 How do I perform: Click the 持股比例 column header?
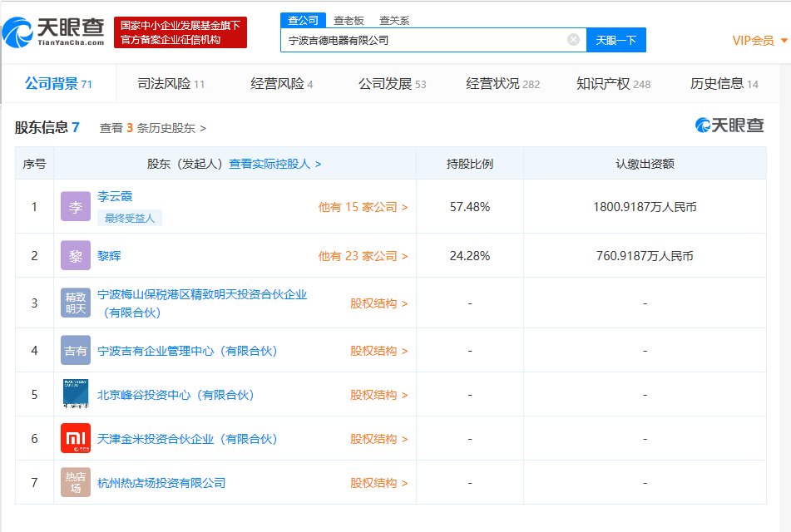pyautogui.click(x=470, y=164)
